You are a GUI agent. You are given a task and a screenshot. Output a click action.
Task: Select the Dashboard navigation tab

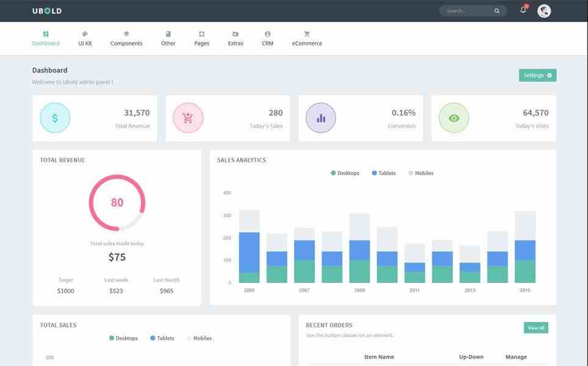[46, 38]
